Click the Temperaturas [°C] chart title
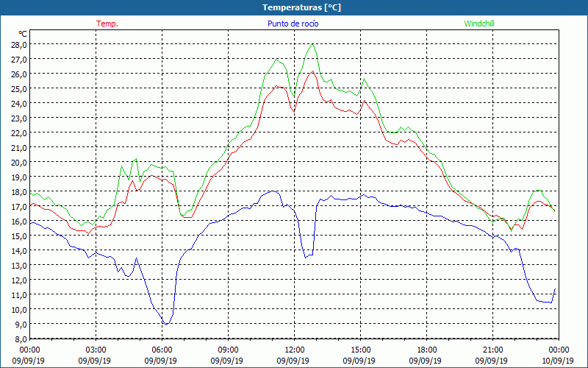The width and height of the screenshot is (588, 368). (301, 7)
